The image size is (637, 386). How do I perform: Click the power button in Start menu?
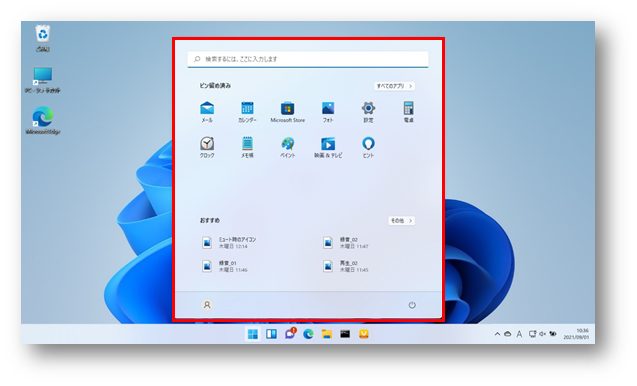tap(412, 305)
